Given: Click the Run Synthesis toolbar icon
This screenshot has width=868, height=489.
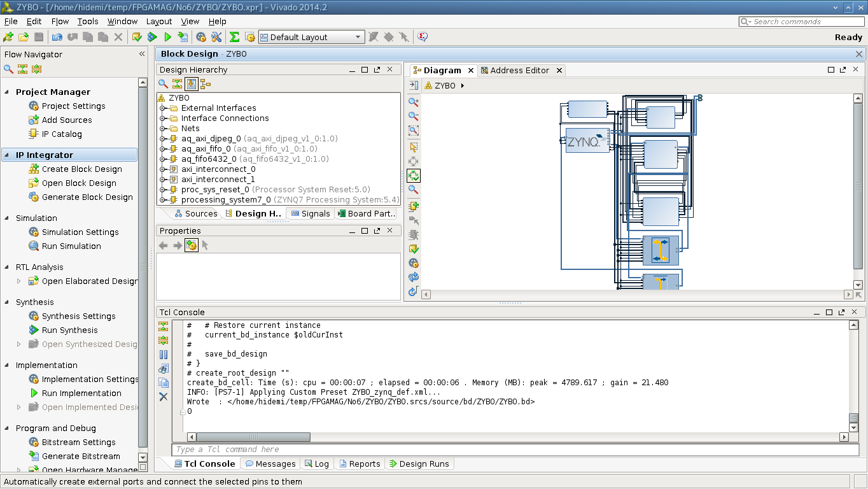Looking at the screenshot, I should point(153,37).
